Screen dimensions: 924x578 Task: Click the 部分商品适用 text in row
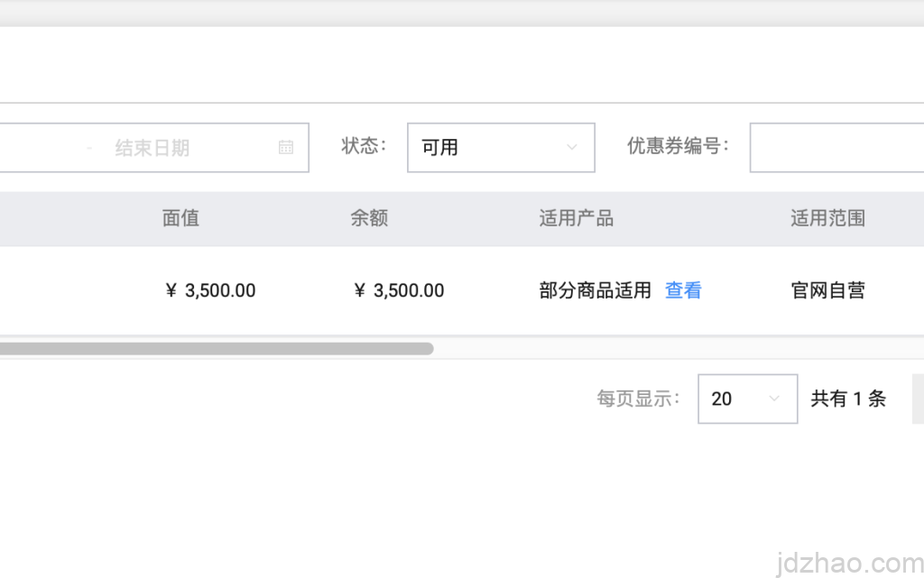point(595,290)
